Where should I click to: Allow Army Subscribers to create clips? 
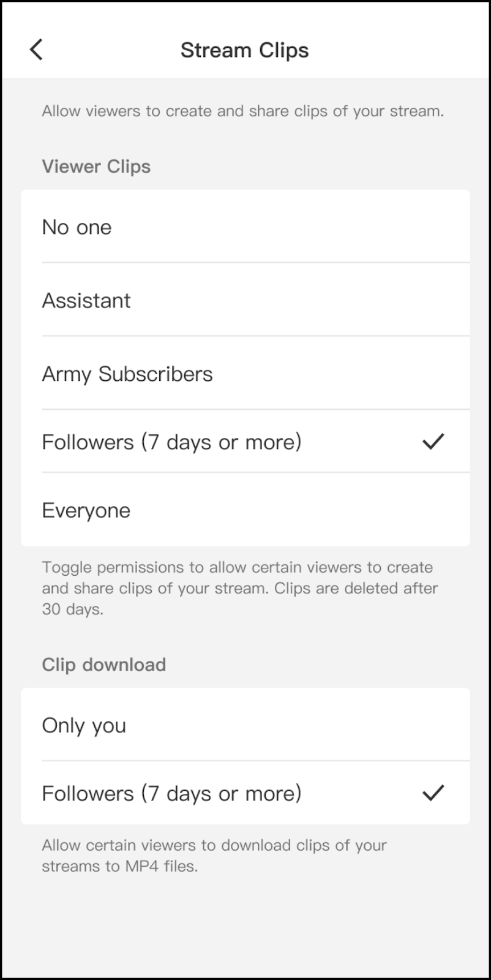coord(127,374)
